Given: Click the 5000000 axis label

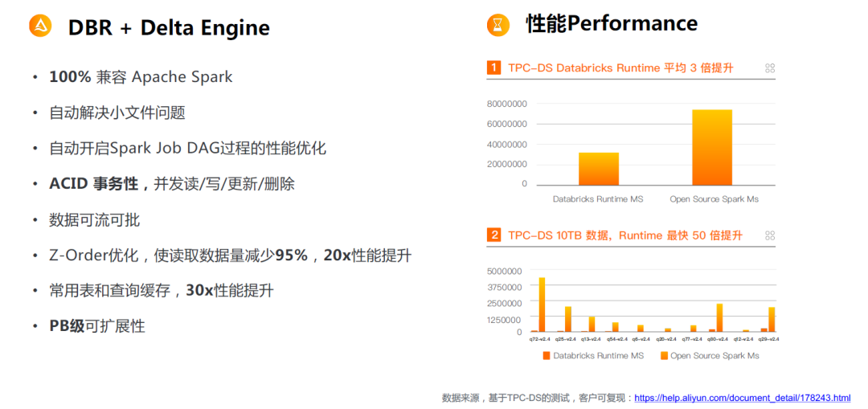Looking at the screenshot, I should [x=504, y=271].
